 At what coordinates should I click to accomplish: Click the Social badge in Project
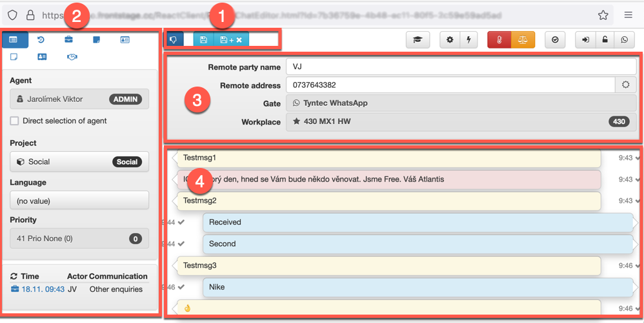127,161
